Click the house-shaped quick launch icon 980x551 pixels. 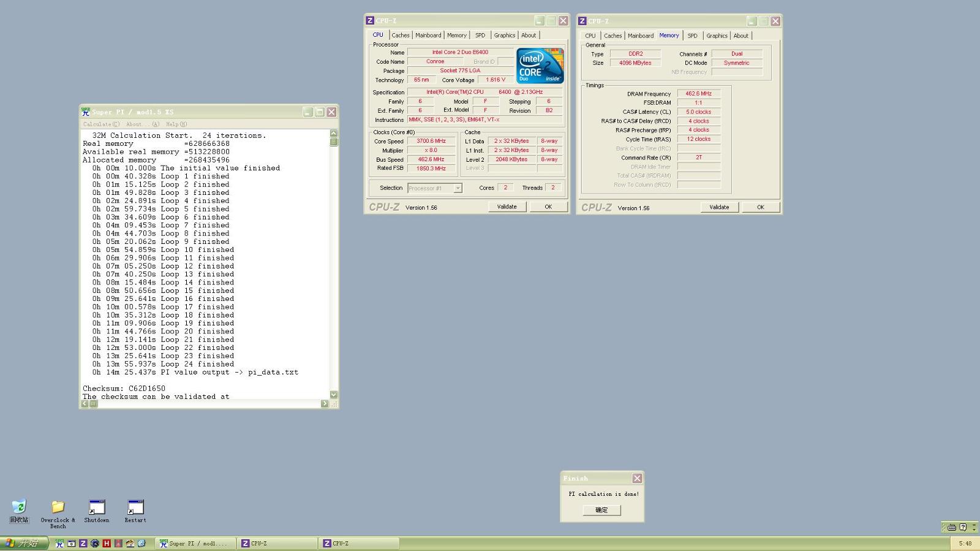click(130, 543)
